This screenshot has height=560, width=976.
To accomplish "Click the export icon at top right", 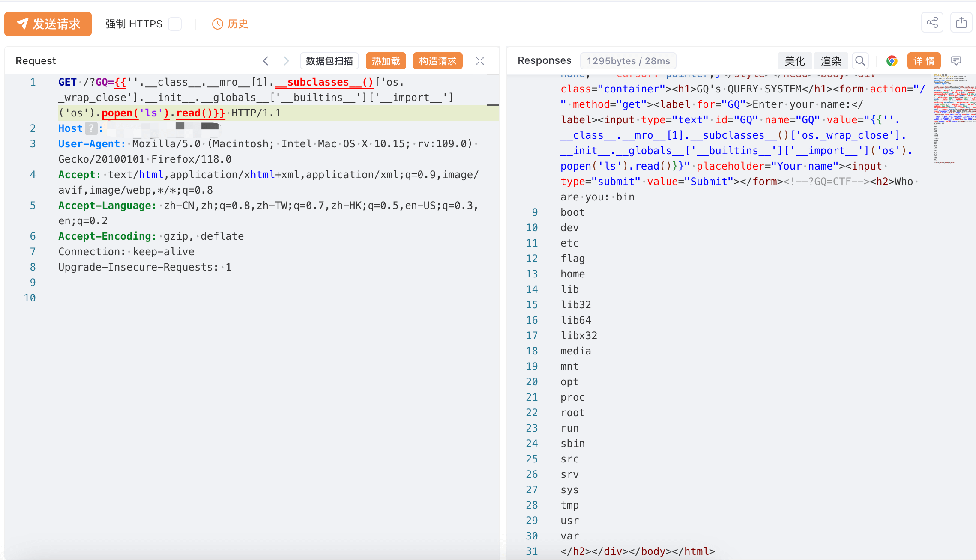I will tap(961, 22).
